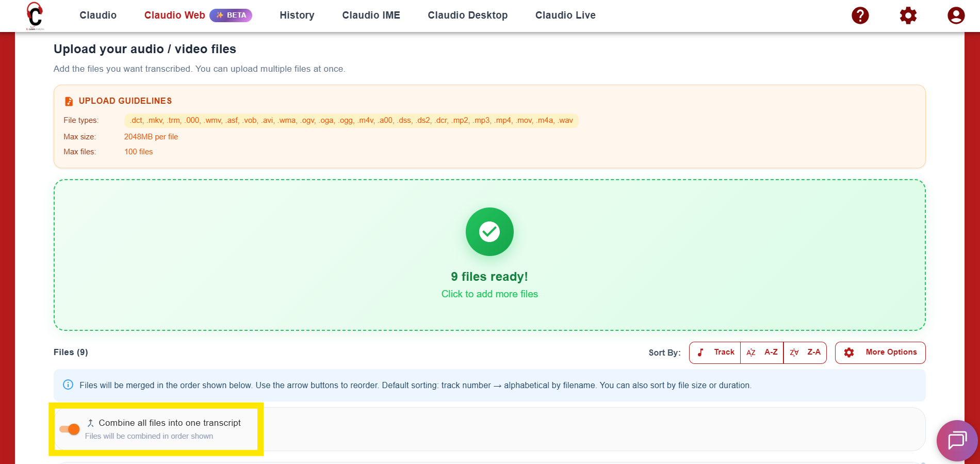Open the user account profile icon
This screenshot has width=980, height=464.
coord(956,15)
